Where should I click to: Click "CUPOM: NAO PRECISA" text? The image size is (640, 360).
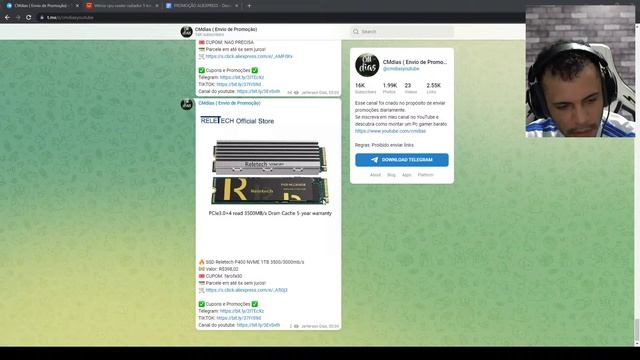point(229,42)
